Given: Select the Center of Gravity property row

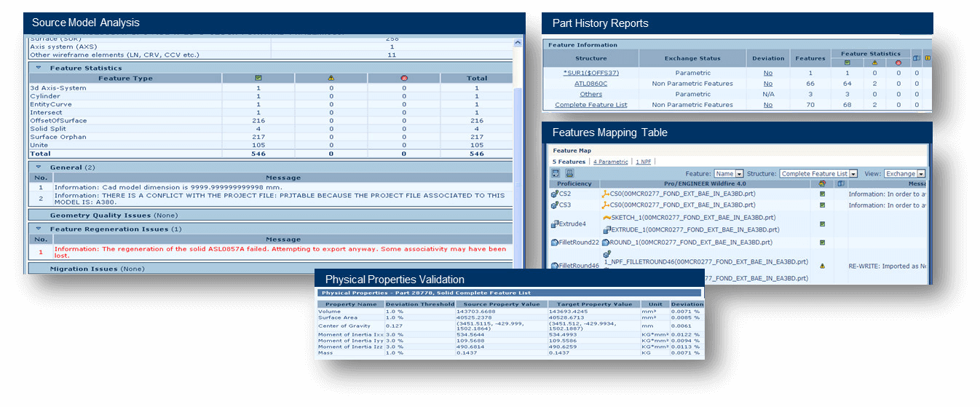Looking at the screenshot, I should pyautogui.click(x=510, y=327).
